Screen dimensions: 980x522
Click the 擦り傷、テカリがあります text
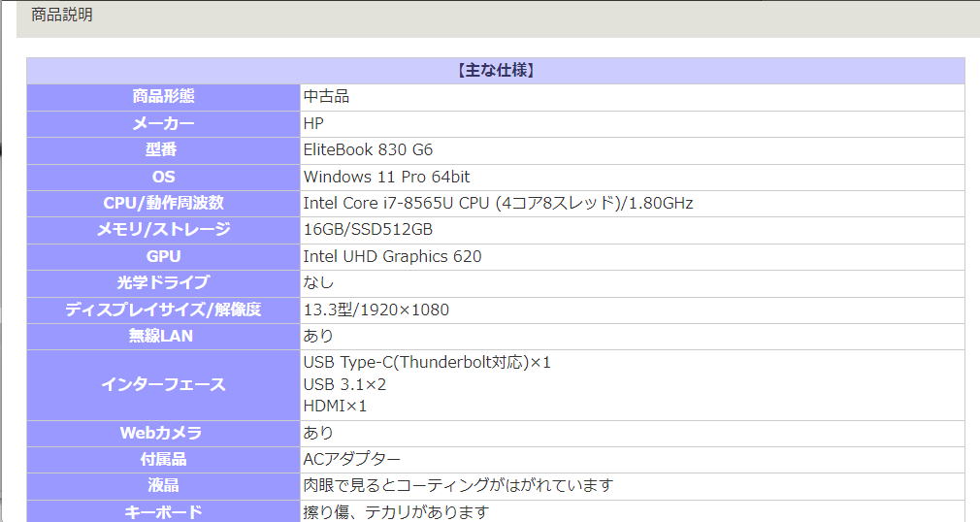pos(396,512)
